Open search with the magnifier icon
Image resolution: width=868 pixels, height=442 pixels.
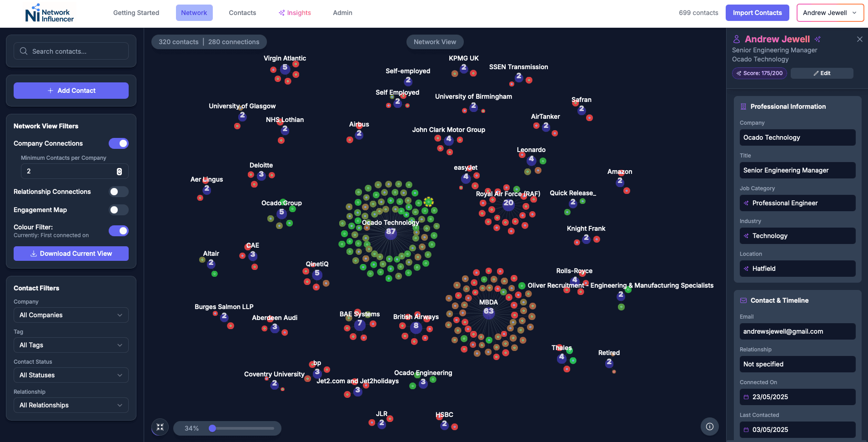(x=24, y=51)
